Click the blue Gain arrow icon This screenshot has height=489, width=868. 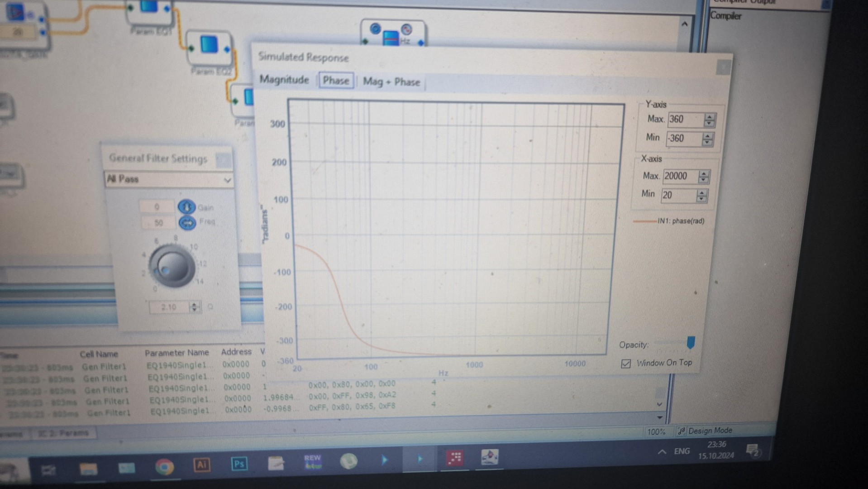(186, 207)
